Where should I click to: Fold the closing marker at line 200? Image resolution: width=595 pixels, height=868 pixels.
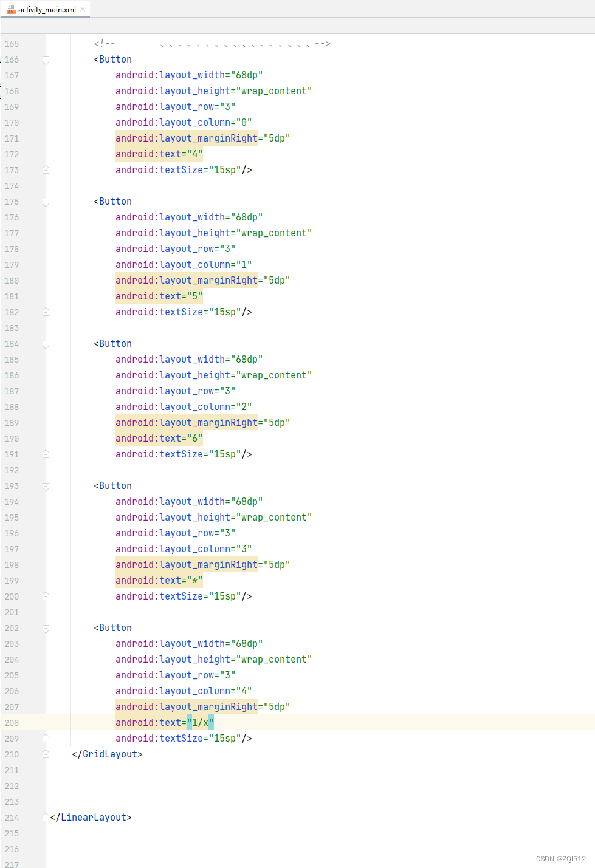pyautogui.click(x=46, y=596)
